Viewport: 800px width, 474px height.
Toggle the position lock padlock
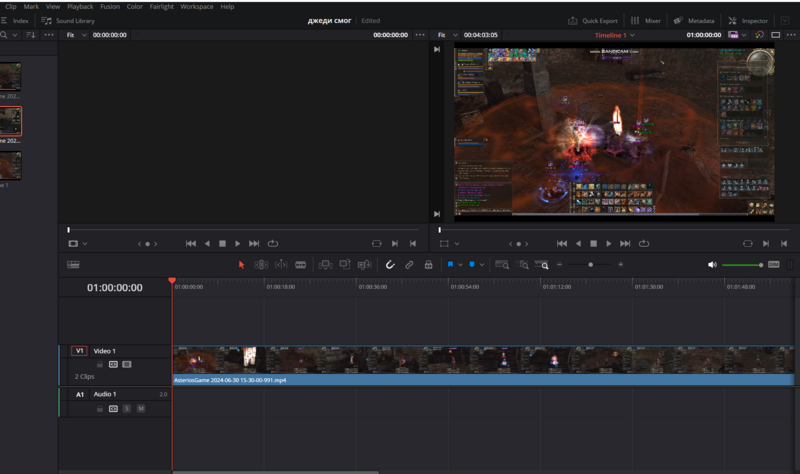pos(429,265)
